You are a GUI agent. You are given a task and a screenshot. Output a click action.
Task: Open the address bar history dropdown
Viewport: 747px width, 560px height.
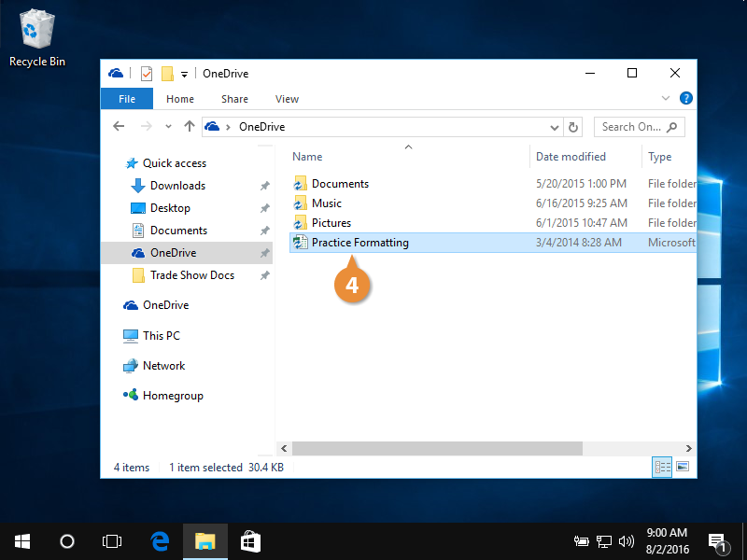click(x=555, y=127)
